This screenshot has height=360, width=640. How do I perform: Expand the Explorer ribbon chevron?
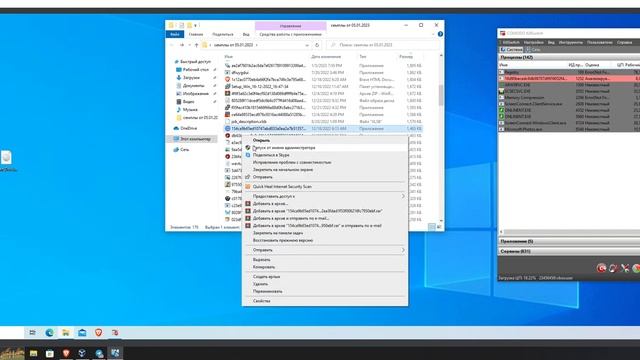tap(433, 34)
